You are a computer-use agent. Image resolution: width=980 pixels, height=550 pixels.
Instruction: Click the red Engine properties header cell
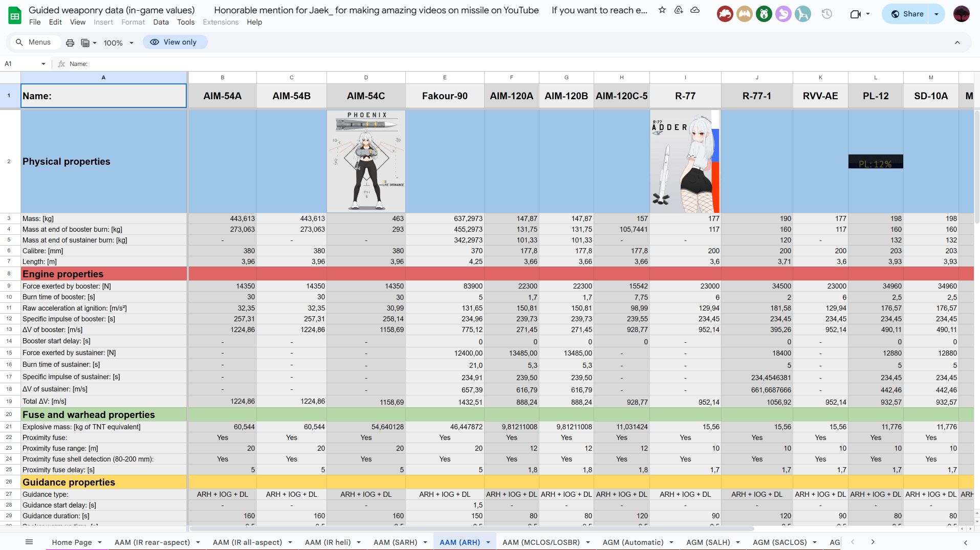click(x=103, y=274)
